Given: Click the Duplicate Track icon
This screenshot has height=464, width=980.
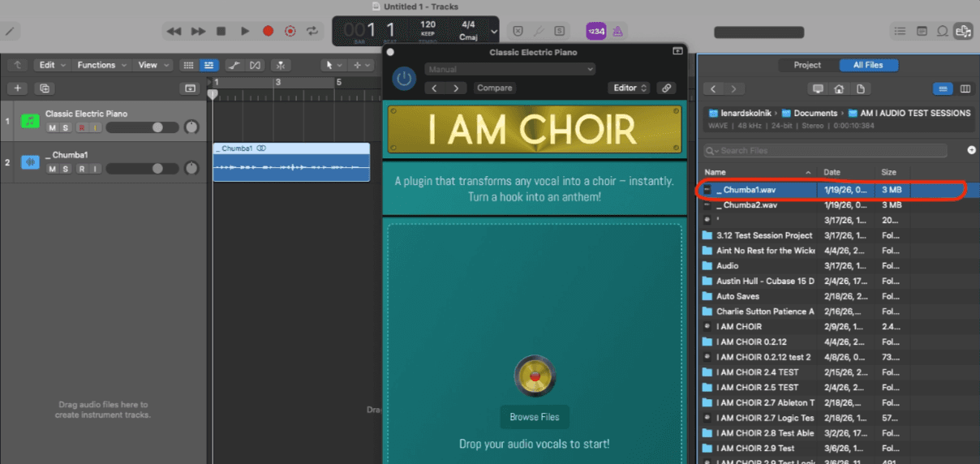Looking at the screenshot, I should (45, 88).
